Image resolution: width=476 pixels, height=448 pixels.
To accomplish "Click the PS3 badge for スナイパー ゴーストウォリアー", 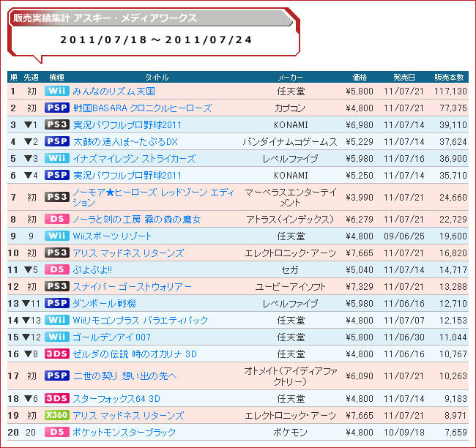I will point(57,286).
